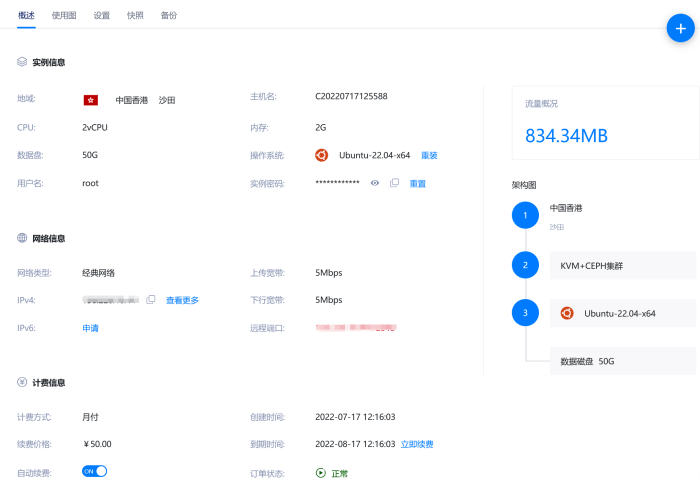
Task: Click the Ubuntu logo beside operating system
Action: tap(322, 155)
